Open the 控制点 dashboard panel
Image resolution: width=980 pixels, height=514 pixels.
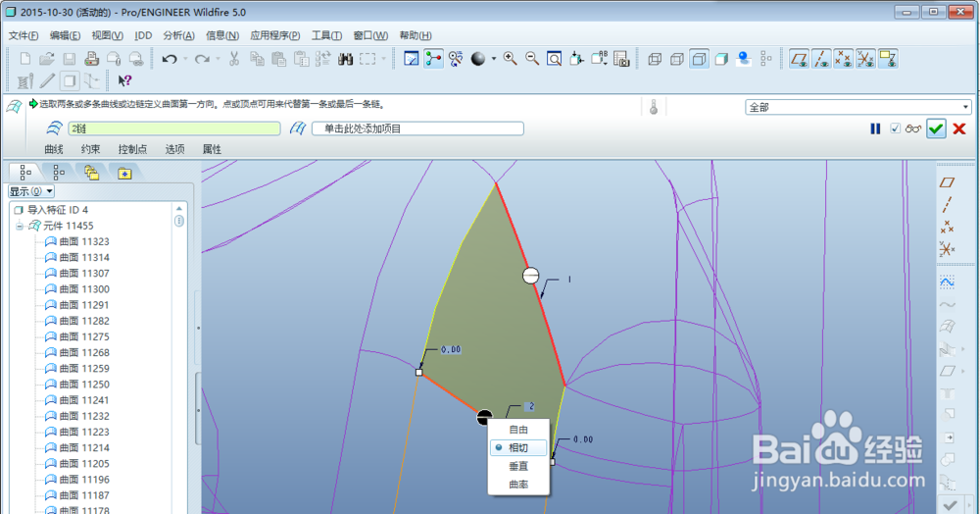(132, 149)
